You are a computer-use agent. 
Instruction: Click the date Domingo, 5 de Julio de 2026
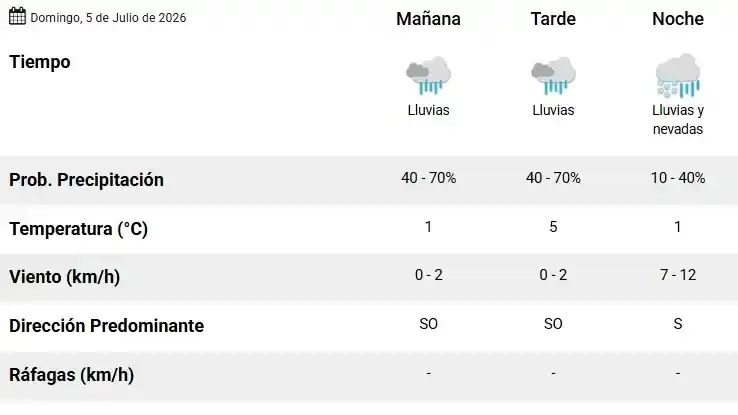pos(108,18)
